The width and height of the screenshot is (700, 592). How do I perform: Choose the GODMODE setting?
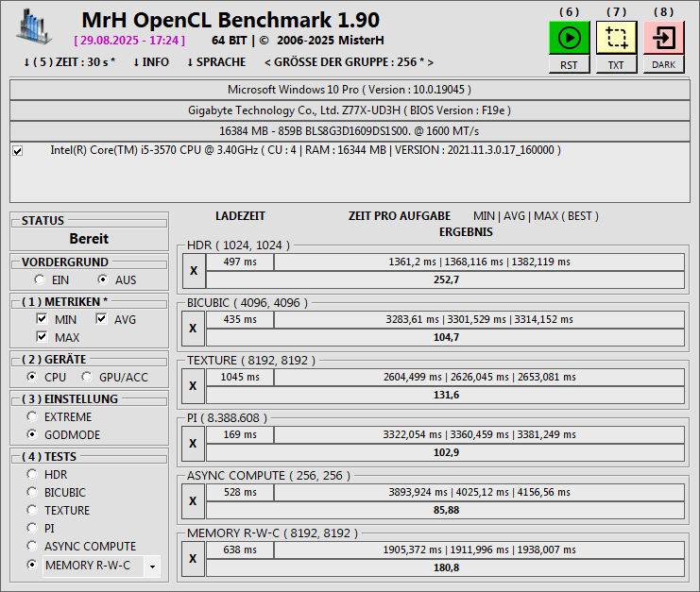32,434
